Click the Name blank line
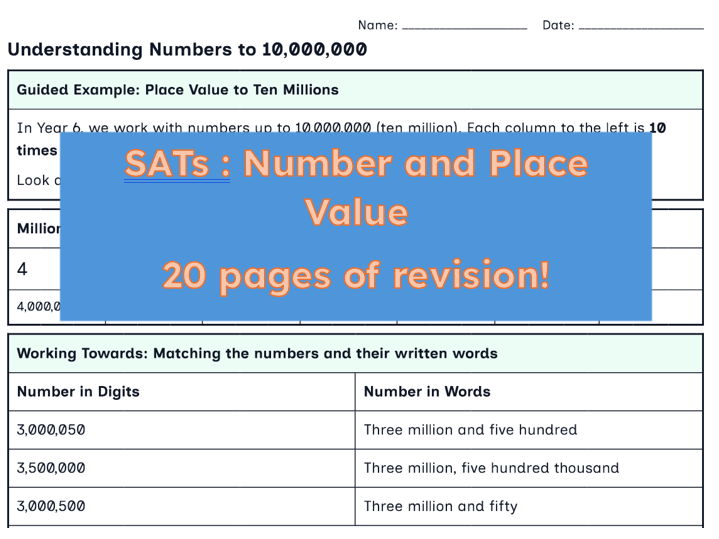 click(x=464, y=28)
